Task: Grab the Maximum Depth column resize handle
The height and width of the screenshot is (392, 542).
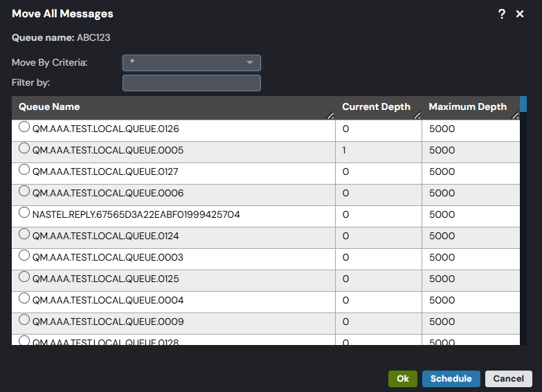Action: pos(516,115)
